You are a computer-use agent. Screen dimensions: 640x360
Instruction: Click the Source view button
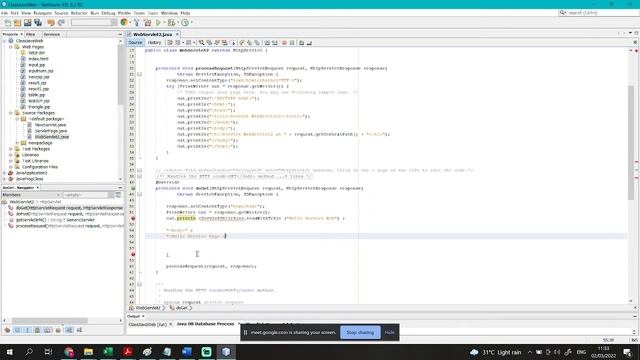(x=135, y=42)
